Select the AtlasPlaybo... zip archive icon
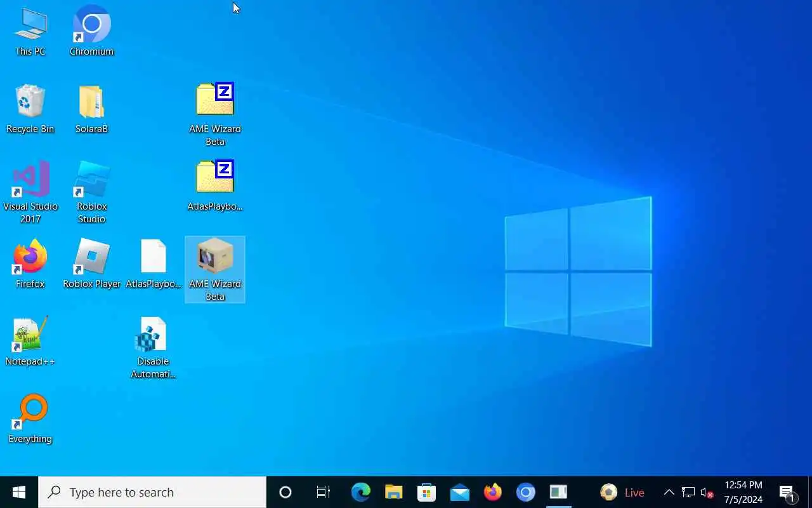Screen dimensions: 812x508 pyautogui.click(x=215, y=185)
